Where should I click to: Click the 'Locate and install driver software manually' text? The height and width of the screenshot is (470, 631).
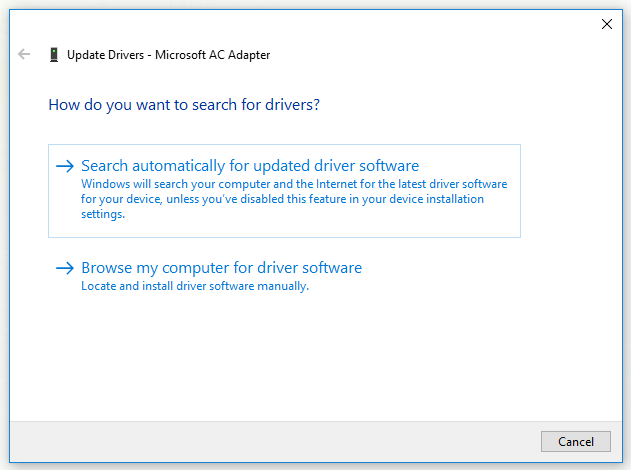click(195, 286)
